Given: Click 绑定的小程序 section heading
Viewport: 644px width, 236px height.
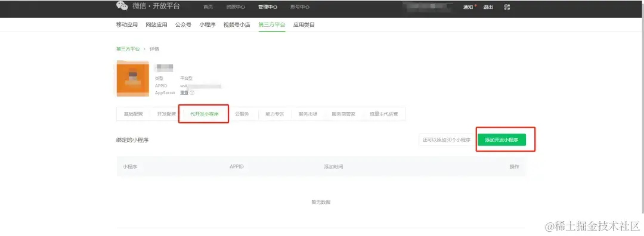Looking at the screenshot, I should 132,140.
